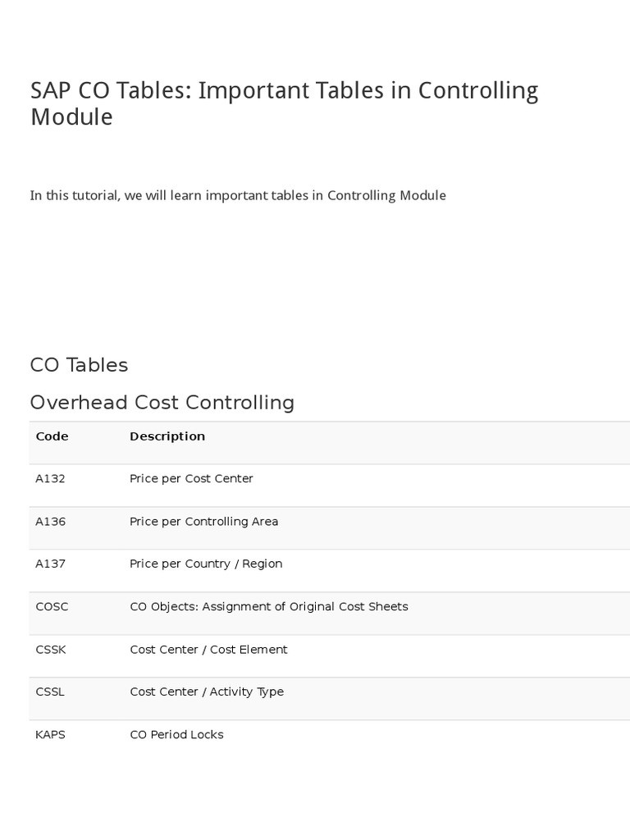Screen dimensions: 630x840
Task: Click the 'Code' column header
Action: pyautogui.click(x=52, y=436)
